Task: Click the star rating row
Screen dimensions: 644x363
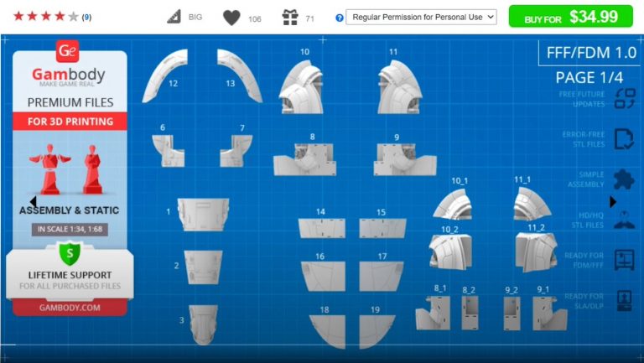Action: (x=46, y=17)
